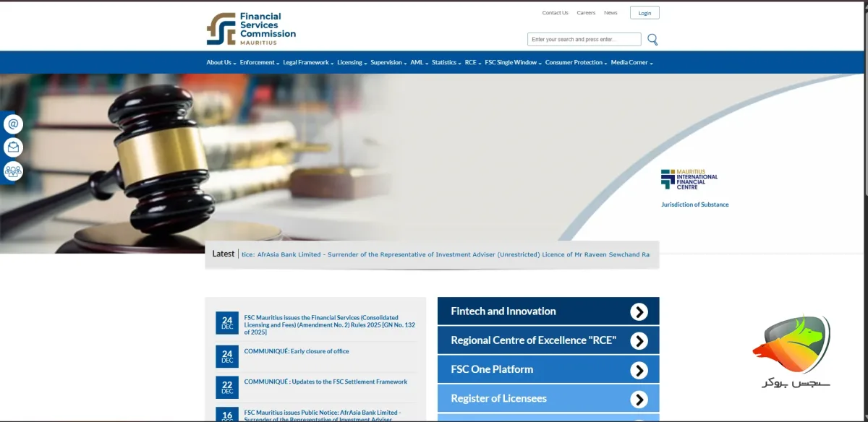
Task: Open the email @ sidebar icon
Action: [x=13, y=124]
